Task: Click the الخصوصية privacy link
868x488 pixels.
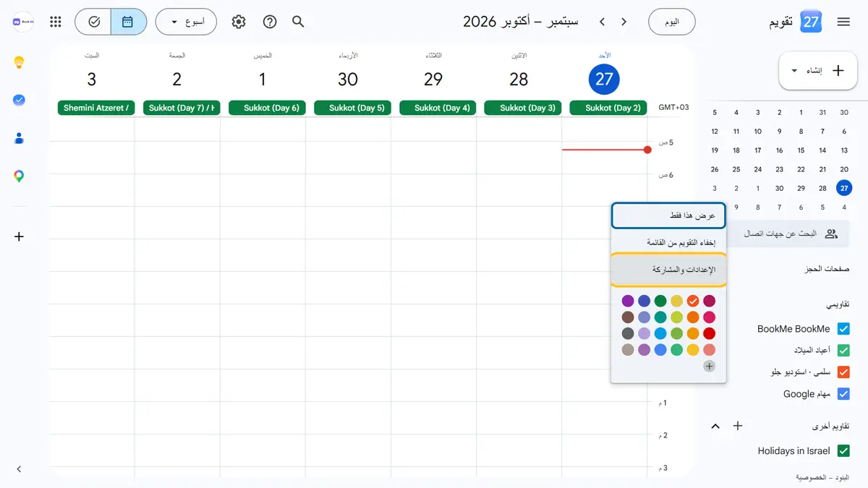Action: pyautogui.click(x=812, y=478)
